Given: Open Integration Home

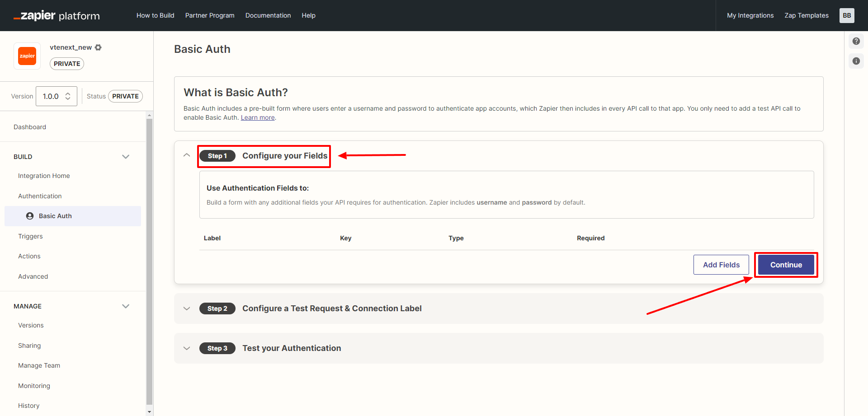Looking at the screenshot, I should (44, 176).
